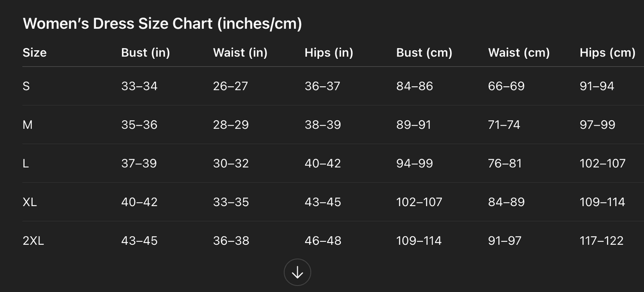The width and height of the screenshot is (644, 292).
Task: Select the L size row label
Action: [x=26, y=163]
